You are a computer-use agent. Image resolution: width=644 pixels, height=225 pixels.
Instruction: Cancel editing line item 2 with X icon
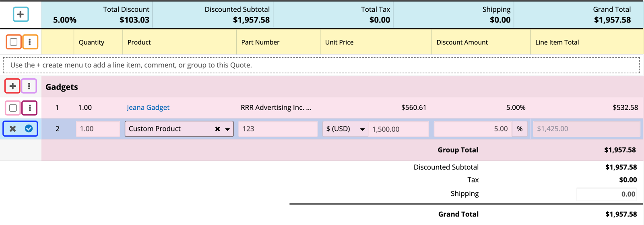[x=13, y=129]
